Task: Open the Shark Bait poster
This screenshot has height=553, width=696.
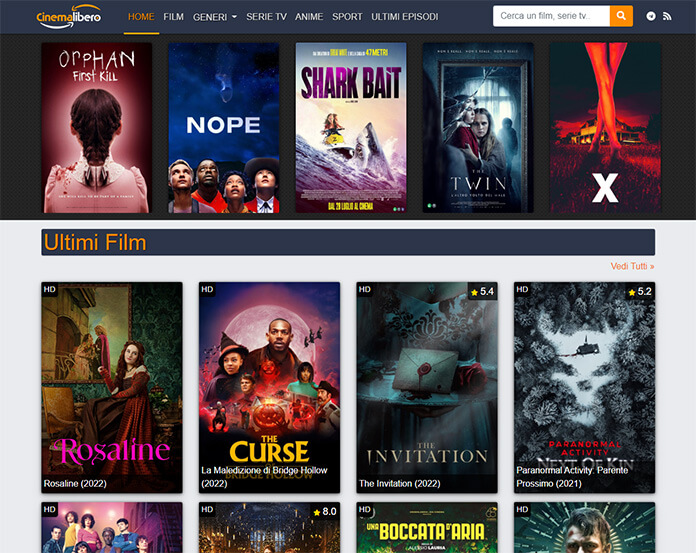Action: (x=351, y=128)
